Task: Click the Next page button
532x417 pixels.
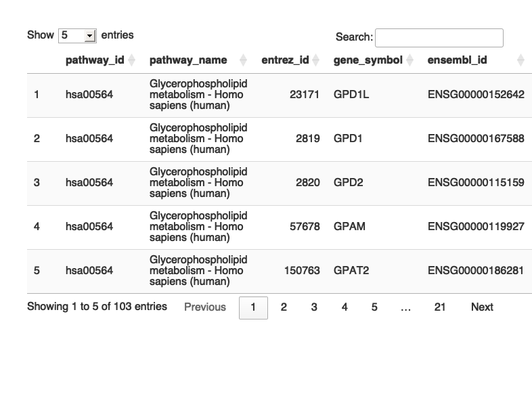Action: click(482, 307)
